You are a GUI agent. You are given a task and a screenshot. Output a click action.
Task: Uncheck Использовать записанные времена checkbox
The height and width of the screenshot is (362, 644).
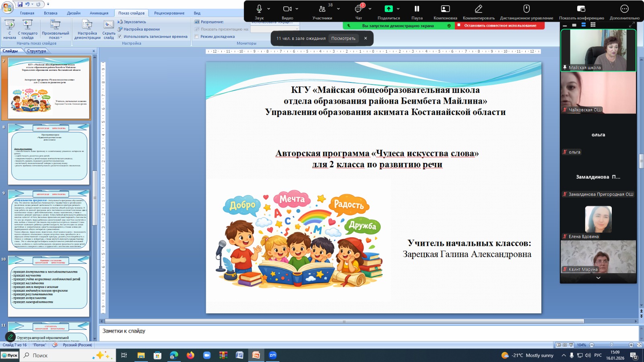click(x=120, y=37)
